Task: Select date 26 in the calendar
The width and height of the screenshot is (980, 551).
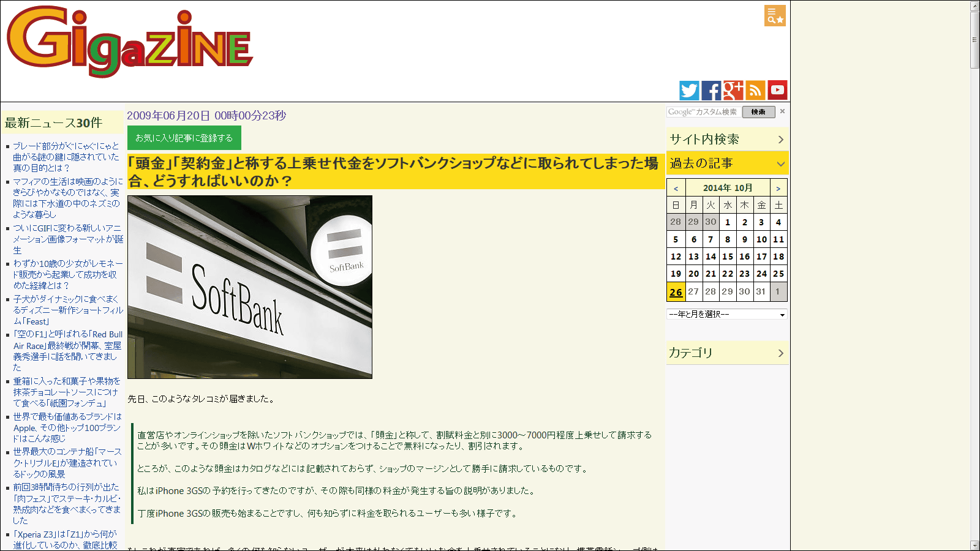Action: pos(676,292)
